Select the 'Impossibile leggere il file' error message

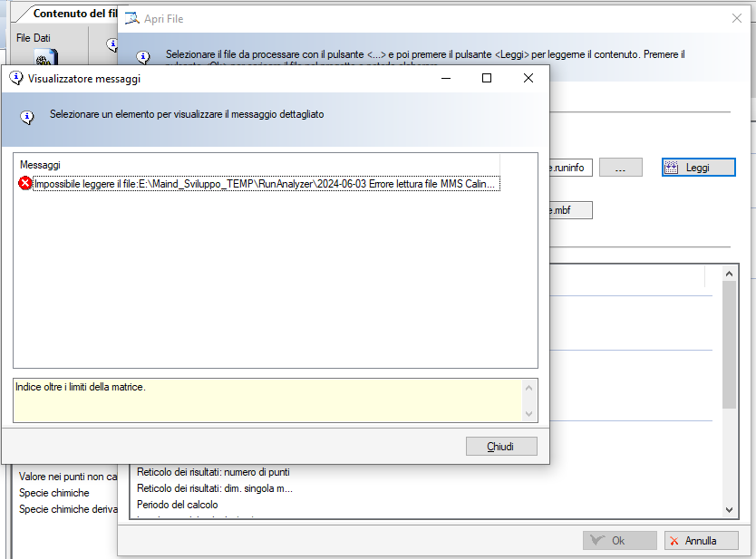coord(267,184)
